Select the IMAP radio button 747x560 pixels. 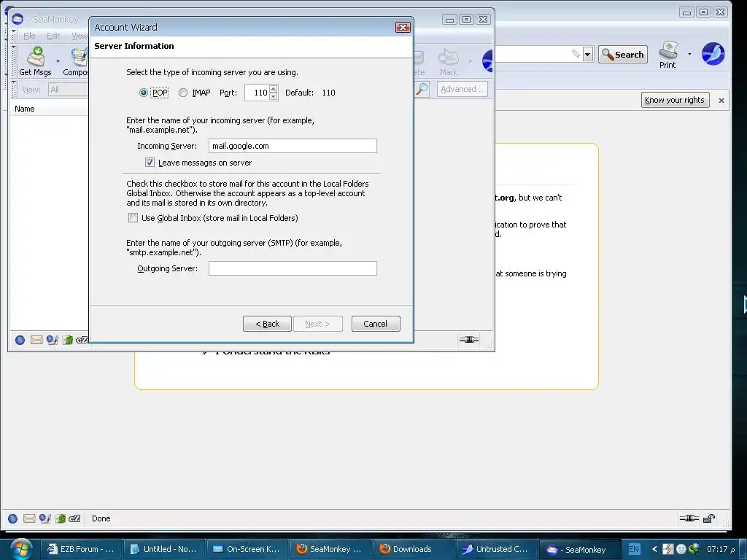183,93
